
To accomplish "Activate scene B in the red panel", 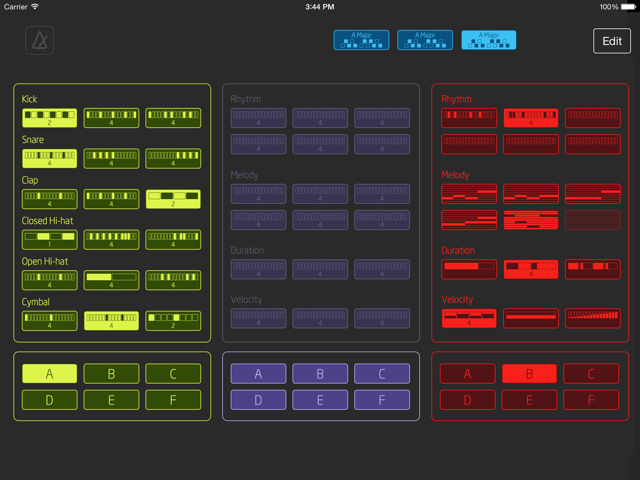I will coord(530,374).
